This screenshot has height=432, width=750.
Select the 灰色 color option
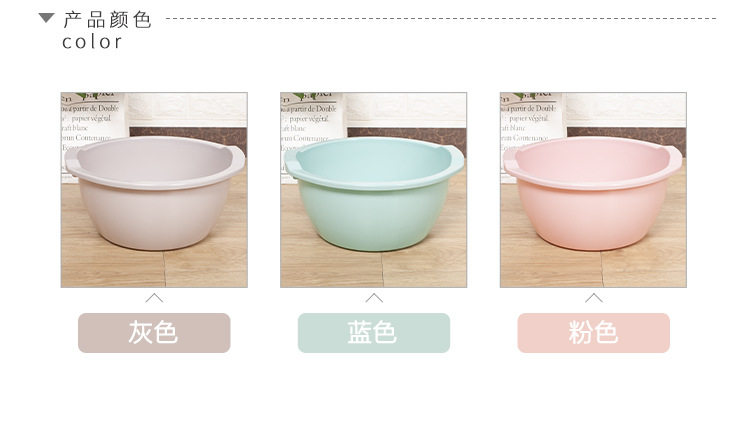pos(154,333)
